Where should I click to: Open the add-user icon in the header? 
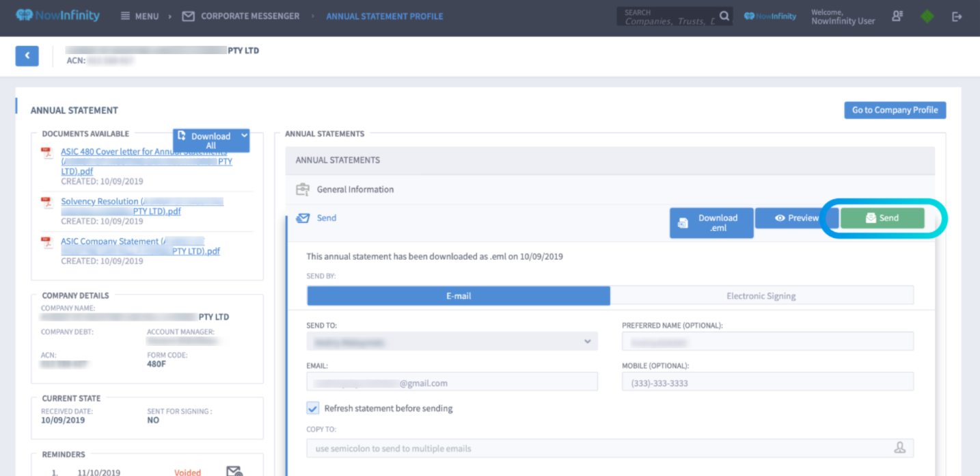click(897, 16)
